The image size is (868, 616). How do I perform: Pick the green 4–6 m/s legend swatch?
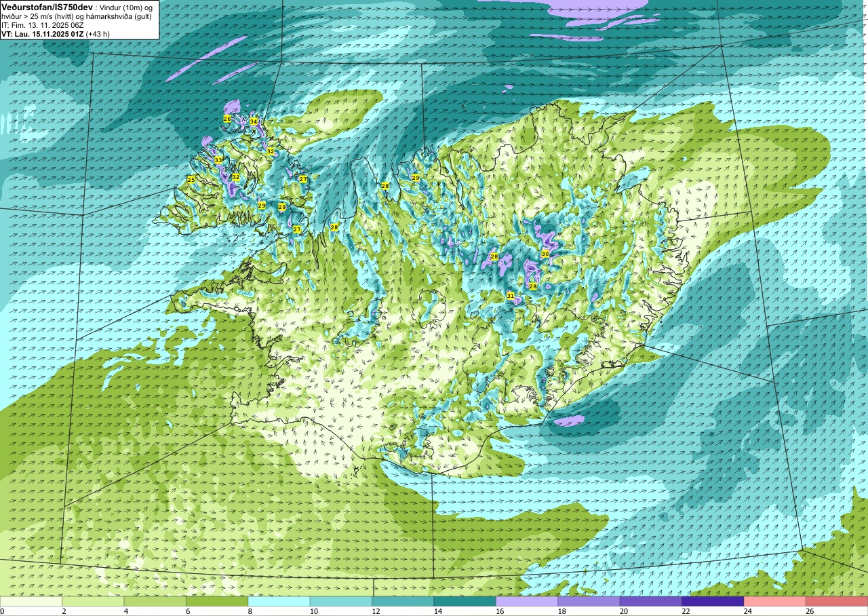(x=155, y=601)
